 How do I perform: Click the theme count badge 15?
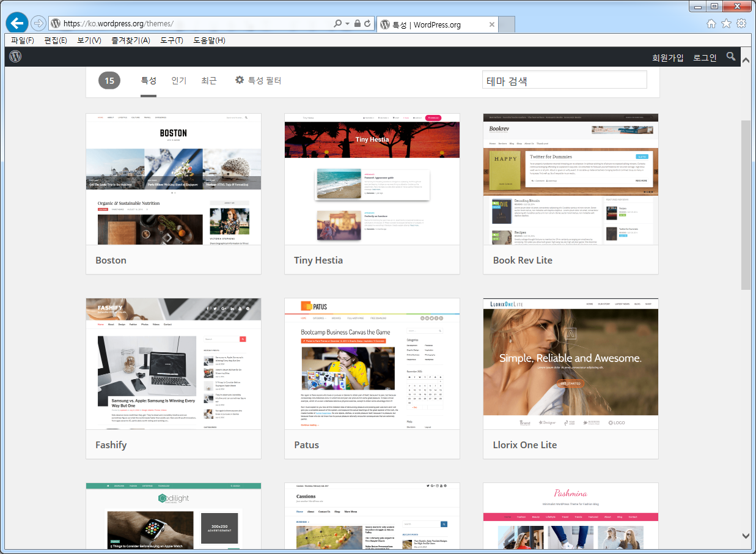coord(109,81)
